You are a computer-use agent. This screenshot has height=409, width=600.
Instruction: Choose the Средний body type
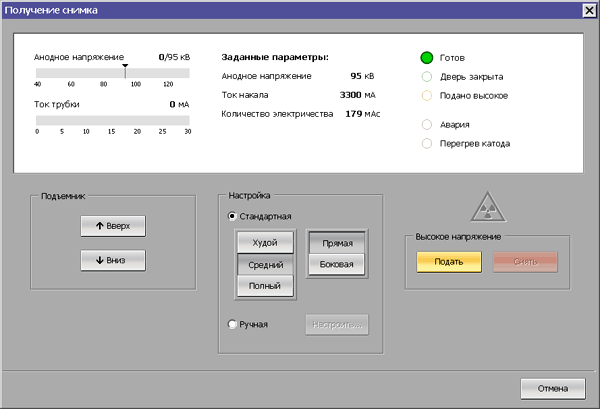click(x=265, y=264)
